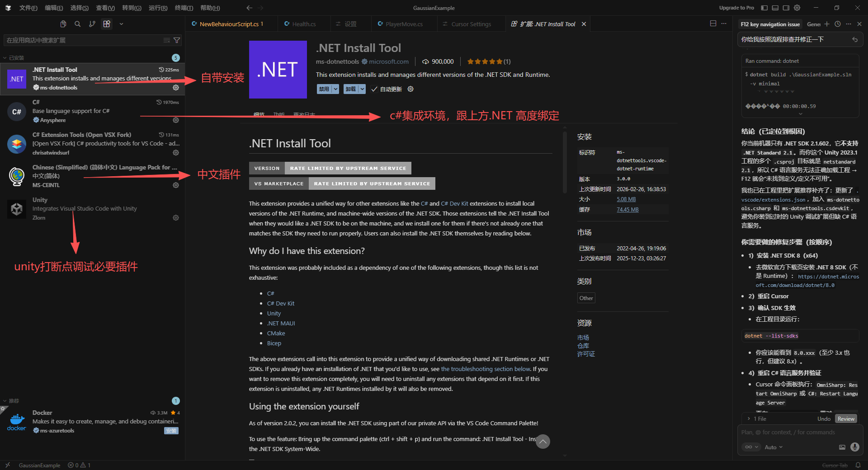This screenshot has height=470, width=868.
Task: Clear extension search results icon
Action: (x=167, y=40)
